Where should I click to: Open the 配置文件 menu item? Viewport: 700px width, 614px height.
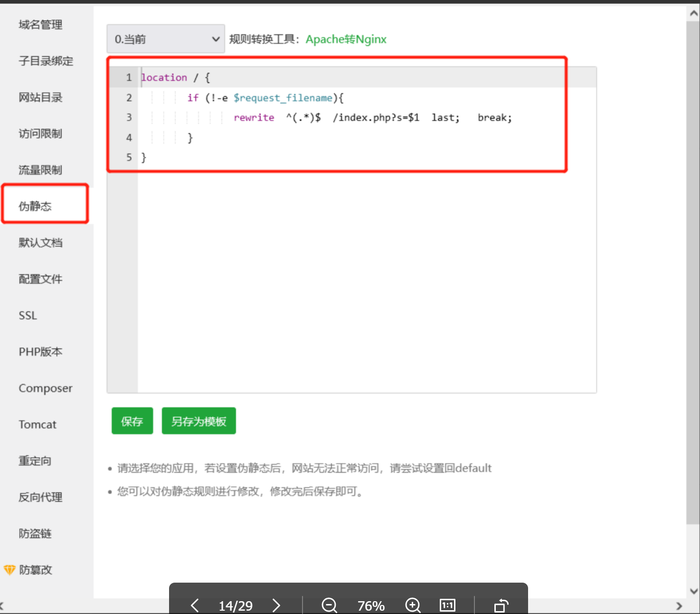pyautogui.click(x=41, y=279)
